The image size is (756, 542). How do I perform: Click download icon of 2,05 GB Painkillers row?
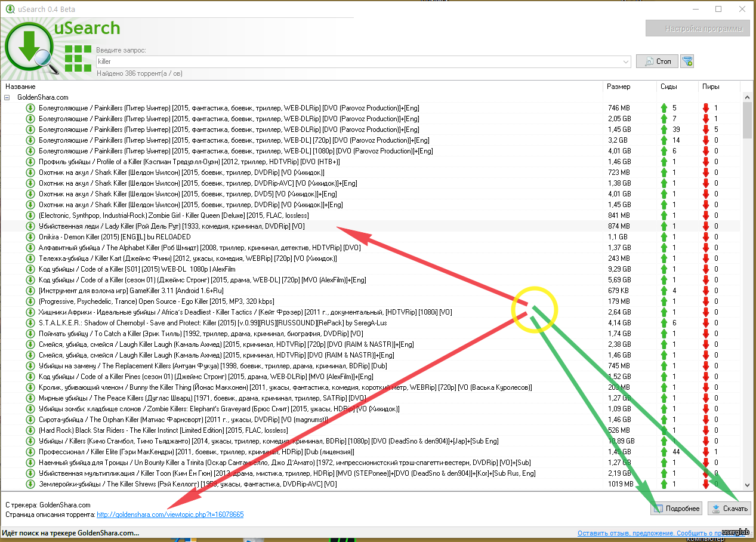pos(30,119)
